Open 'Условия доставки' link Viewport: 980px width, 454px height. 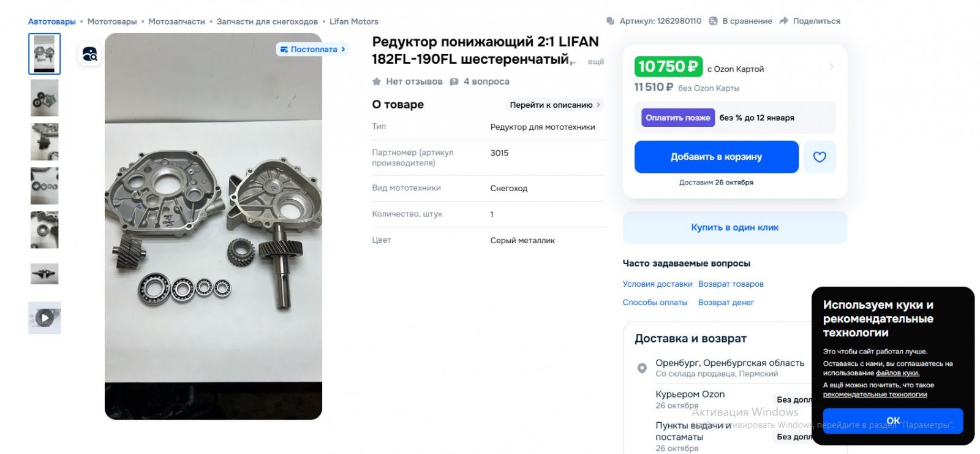click(657, 284)
